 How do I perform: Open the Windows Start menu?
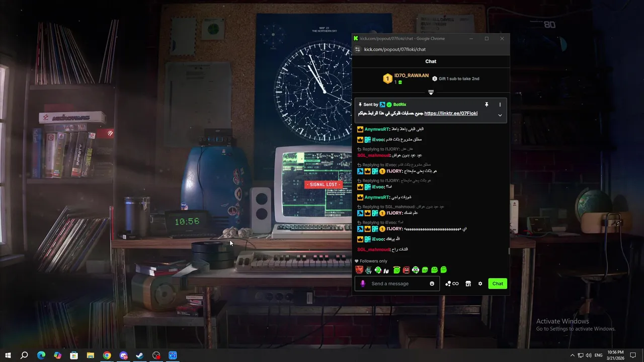pos(8,355)
